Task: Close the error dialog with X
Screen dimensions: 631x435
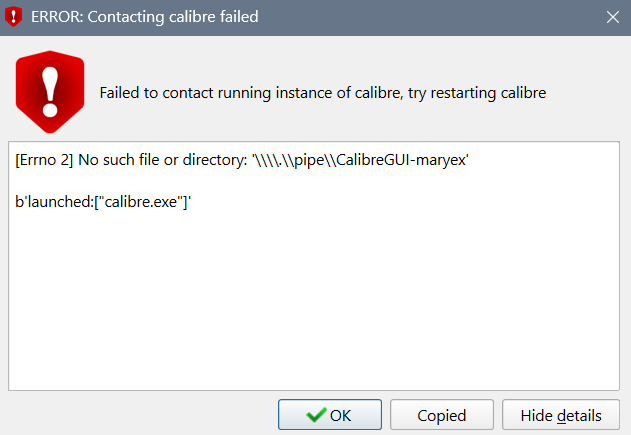Action: [x=612, y=16]
